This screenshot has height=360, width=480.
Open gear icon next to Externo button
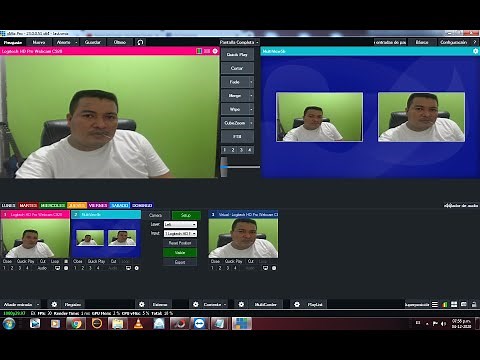coord(142,304)
